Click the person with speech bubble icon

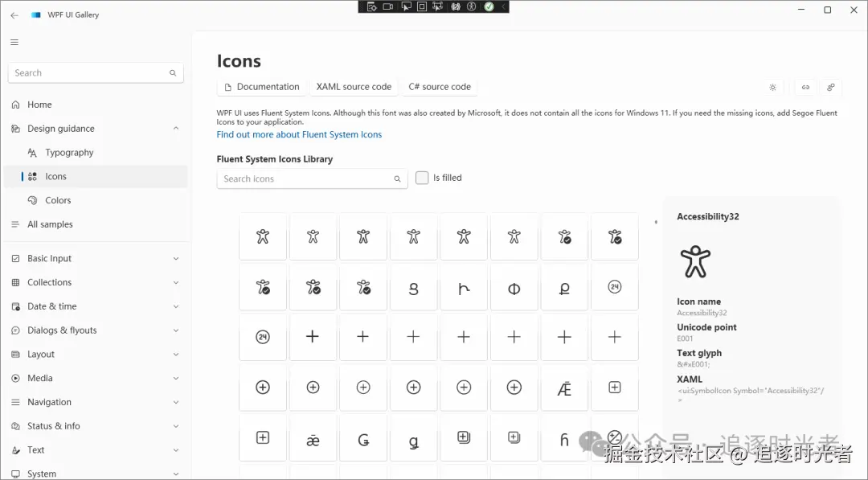tap(831, 88)
